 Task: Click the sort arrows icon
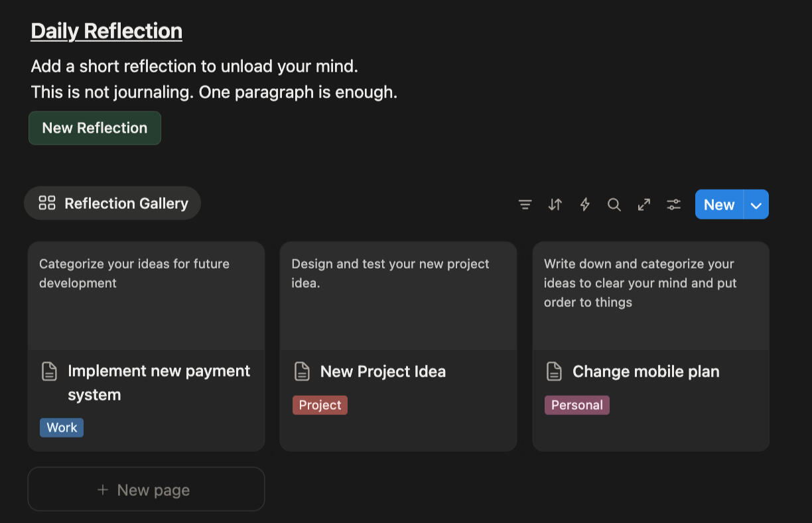pos(555,205)
